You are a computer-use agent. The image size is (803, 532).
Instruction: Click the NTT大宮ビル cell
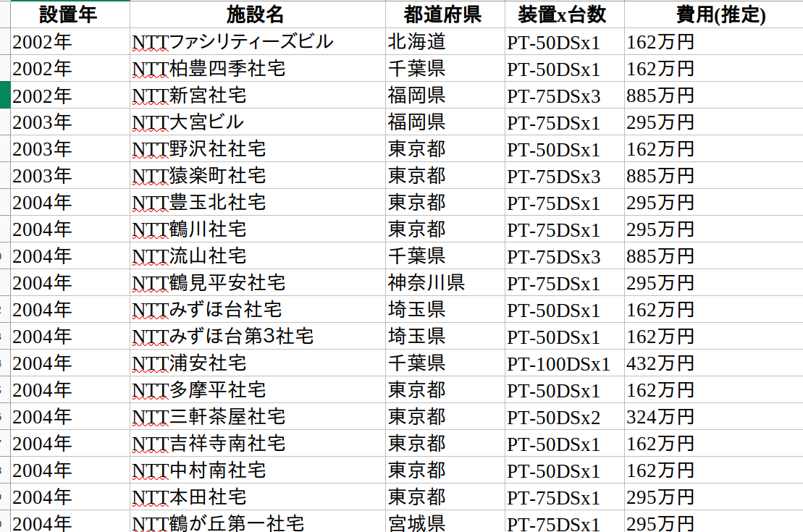coord(258,122)
